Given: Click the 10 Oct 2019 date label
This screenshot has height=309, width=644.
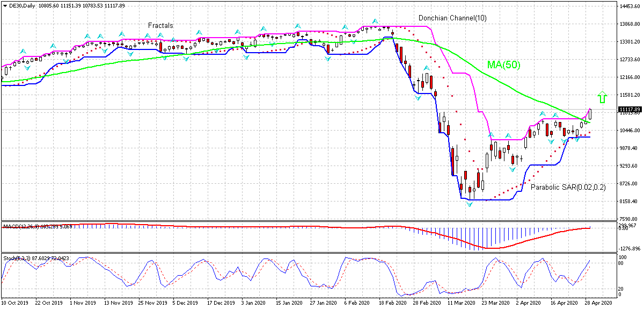Looking at the screenshot, I should [x=17, y=303].
